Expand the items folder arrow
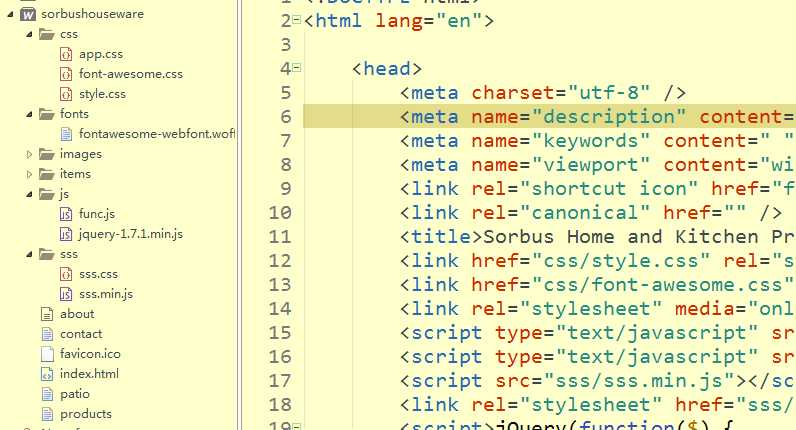The width and height of the screenshot is (796, 430). pos(29,174)
